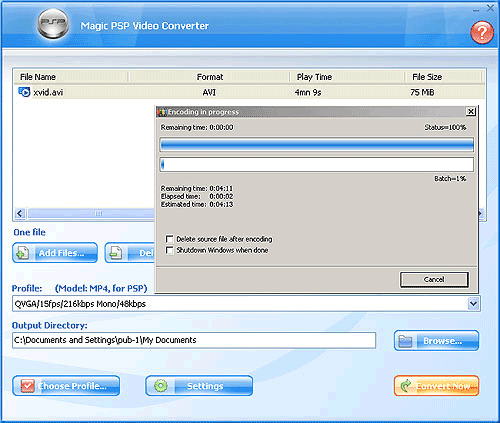Enable Shutdown Windows when done
The height and width of the screenshot is (423, 500).
pos(169,250)
